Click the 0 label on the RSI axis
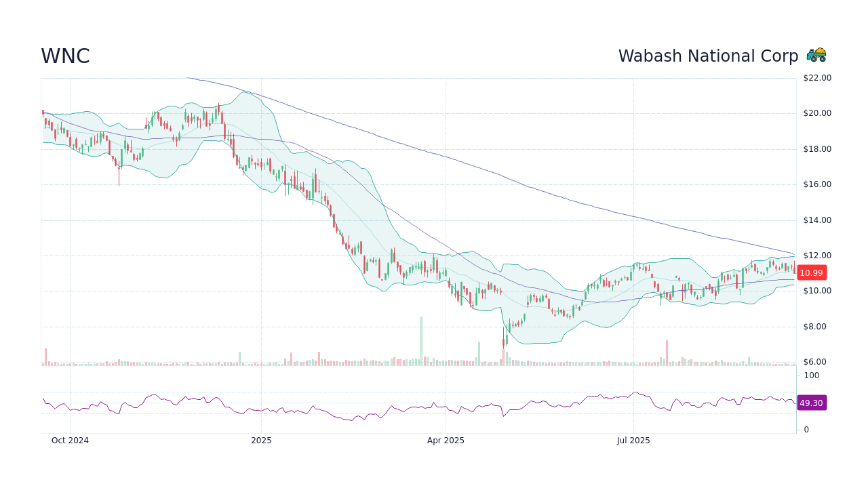Viewport: 868px width, 488px height. click(x=806, y=430)
